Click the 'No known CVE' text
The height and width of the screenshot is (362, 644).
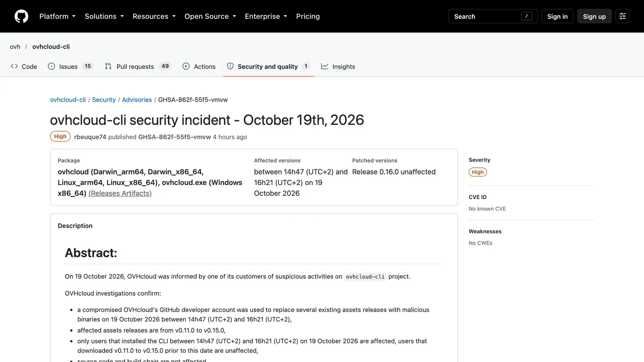pyautogui.click(x=487, y=209)
